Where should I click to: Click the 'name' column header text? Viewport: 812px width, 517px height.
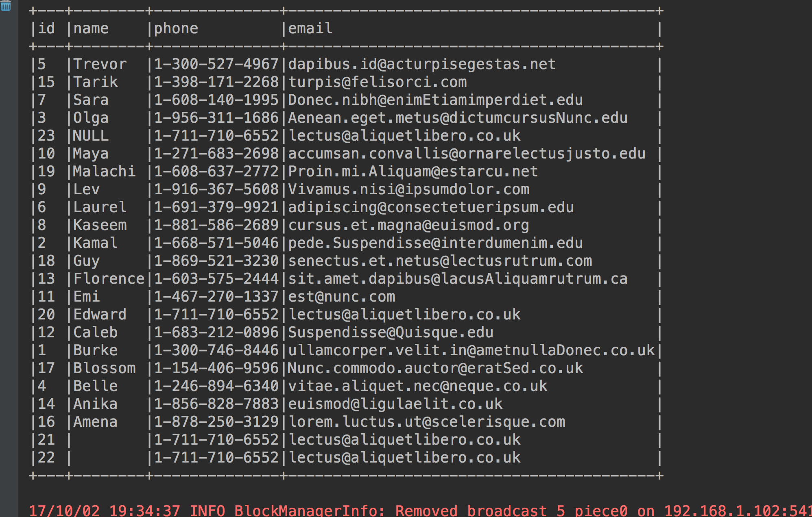pyautogui.click(x=91, y=28)
